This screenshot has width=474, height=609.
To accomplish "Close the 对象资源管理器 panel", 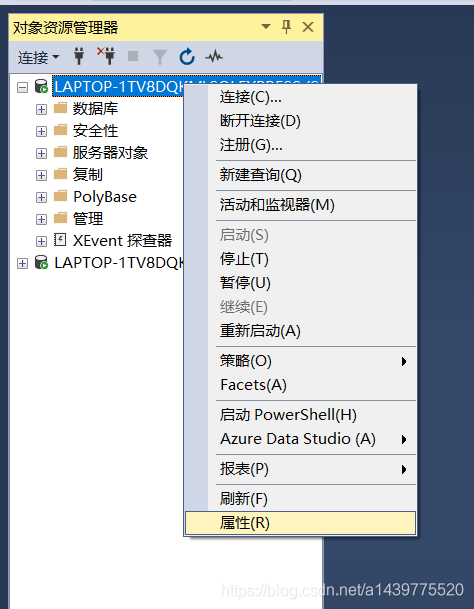I will 308,27.
